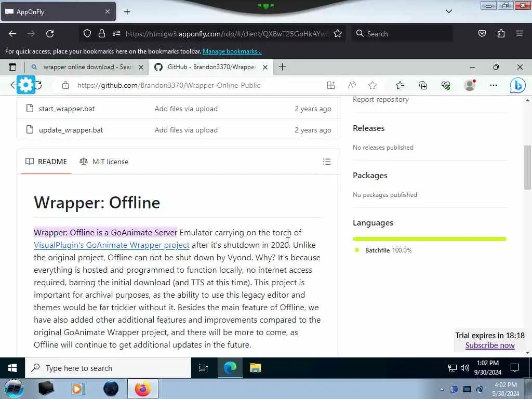Screen dimensions: 532x399
Task: Open Edge Browser essentials heart icon
Action: tap(446, 86)
